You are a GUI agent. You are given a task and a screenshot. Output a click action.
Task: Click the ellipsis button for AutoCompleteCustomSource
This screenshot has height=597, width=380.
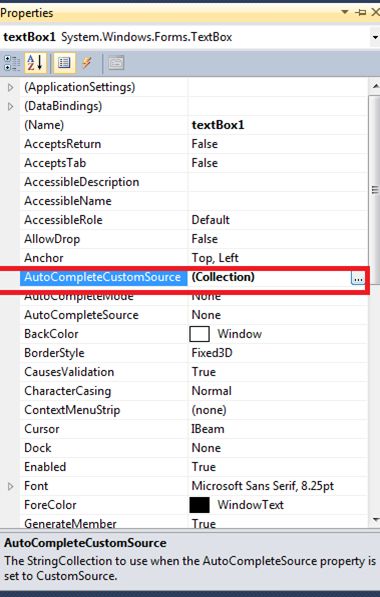(358, 278)
